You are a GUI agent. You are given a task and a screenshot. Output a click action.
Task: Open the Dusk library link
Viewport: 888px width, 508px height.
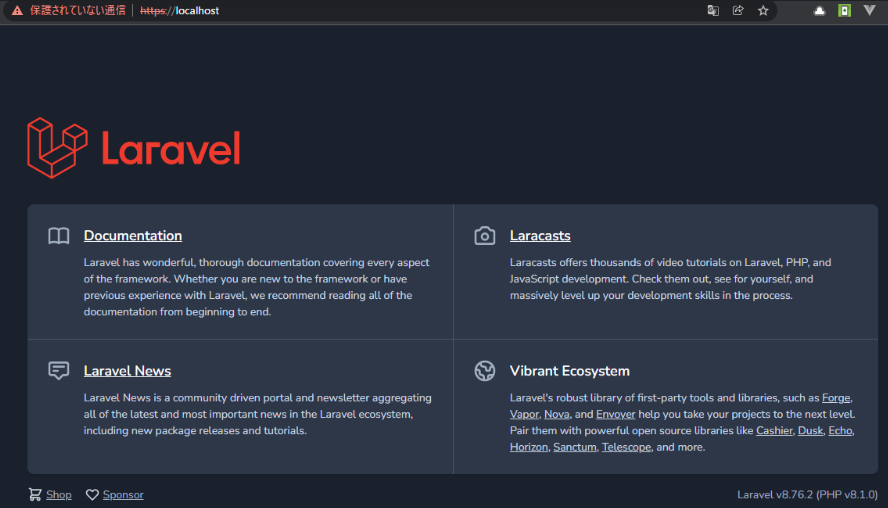click(810, 431)
